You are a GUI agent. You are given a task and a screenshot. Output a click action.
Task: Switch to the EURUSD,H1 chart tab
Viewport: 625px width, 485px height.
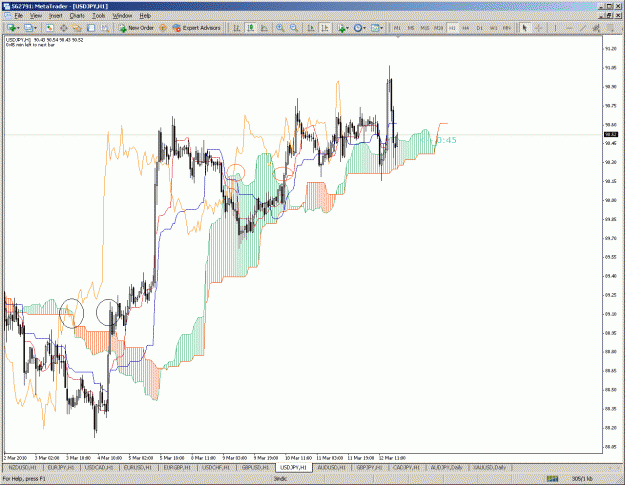138,467
